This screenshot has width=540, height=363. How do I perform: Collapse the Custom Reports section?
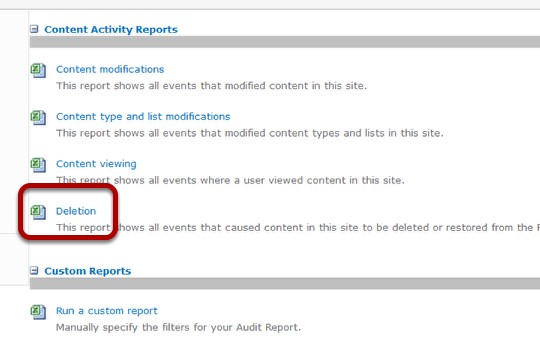34,271
